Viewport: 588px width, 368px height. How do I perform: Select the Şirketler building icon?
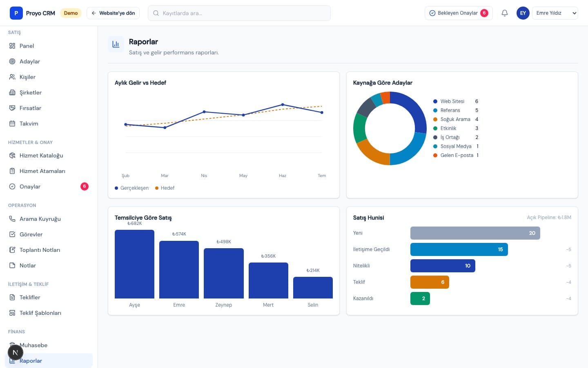pyautogui.click(x=12, y=92)
